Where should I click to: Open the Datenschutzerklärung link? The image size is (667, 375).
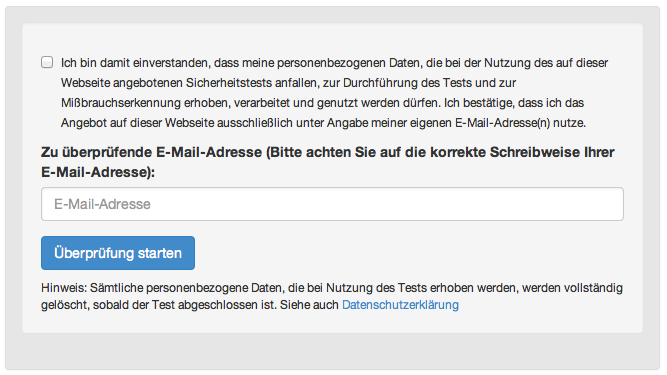click(x=400, y=305)
